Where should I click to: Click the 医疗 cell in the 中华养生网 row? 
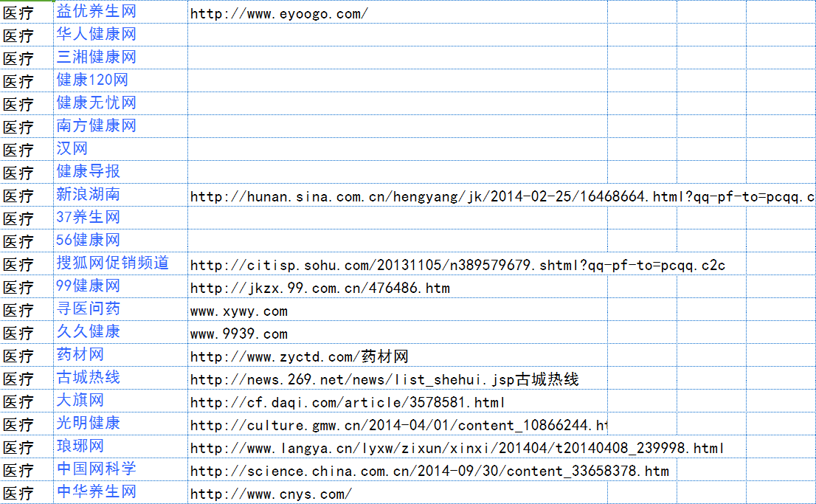tap(27, 492)
